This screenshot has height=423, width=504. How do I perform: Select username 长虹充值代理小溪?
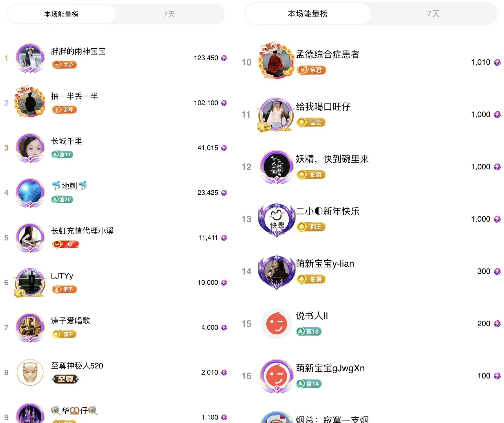click(82, 231)
